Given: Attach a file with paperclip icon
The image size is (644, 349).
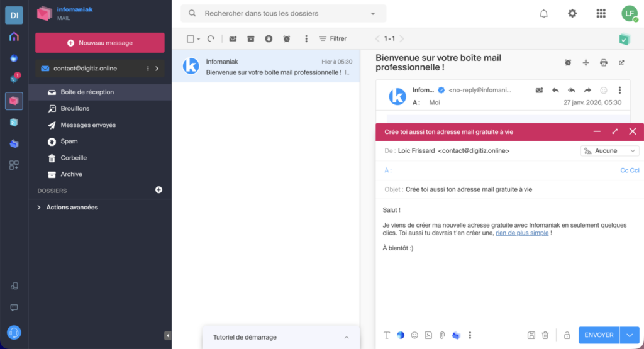Looking at the screenshot, I should click(x=442, y=335).
